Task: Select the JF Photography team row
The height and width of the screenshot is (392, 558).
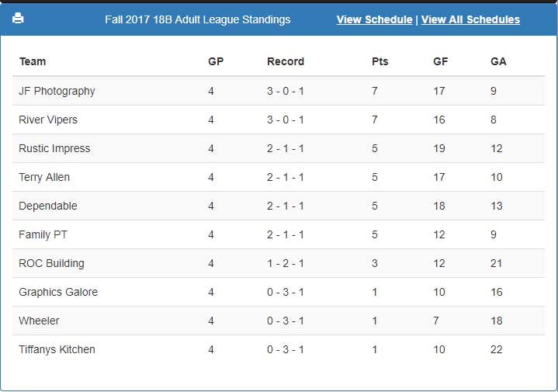Action: click(279, 91)
